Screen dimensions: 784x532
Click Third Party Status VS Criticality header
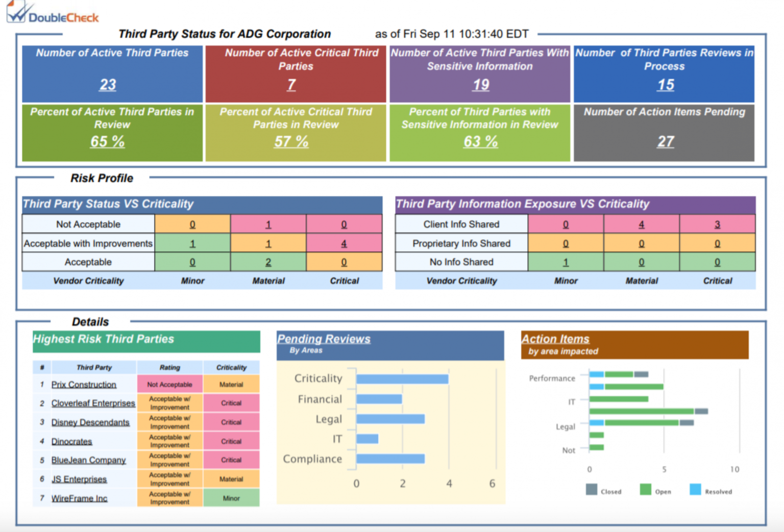click(202, 205)
